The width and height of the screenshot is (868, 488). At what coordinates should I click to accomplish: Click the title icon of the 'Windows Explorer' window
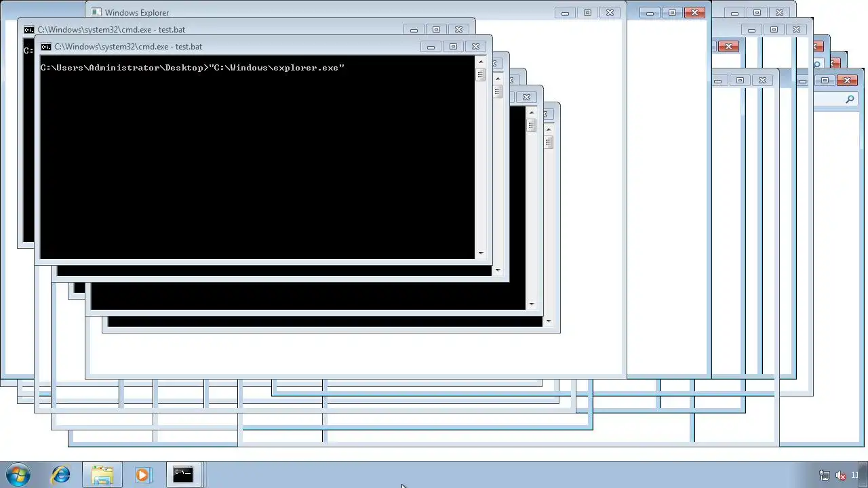tap(96, 12)
